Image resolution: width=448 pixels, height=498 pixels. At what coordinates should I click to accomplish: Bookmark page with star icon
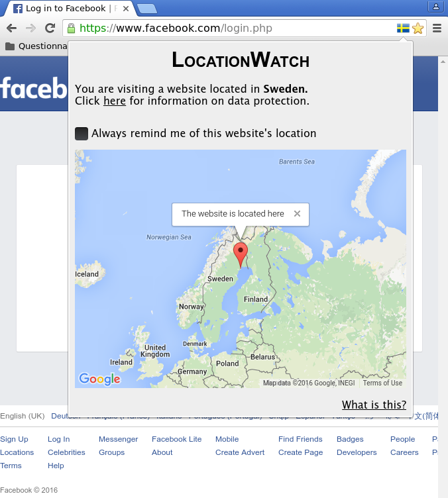click(418, 28)
